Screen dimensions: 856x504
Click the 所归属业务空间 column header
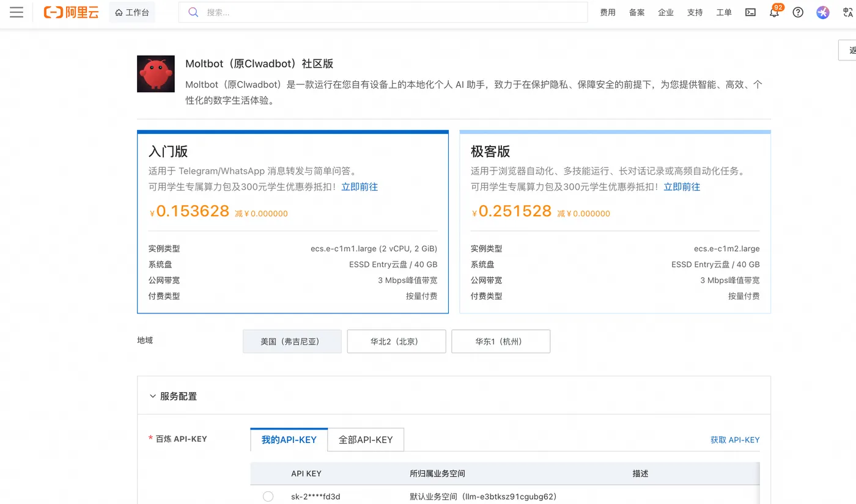437,473
